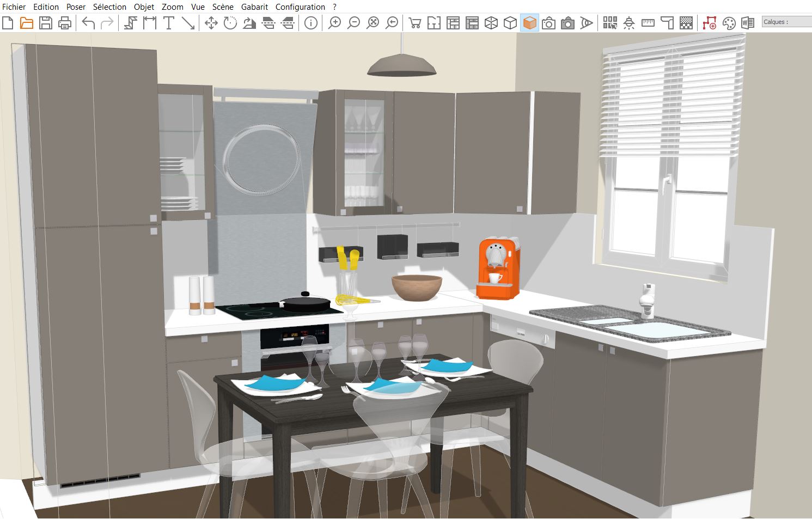Click the printer icon in the toolbar

point(65,23)
